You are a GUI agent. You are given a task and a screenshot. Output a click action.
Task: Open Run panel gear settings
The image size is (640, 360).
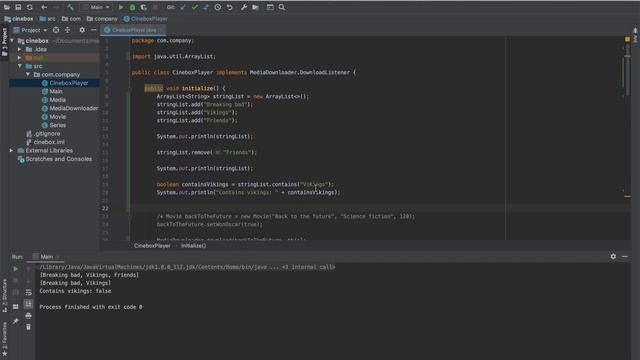coord(613,256)
